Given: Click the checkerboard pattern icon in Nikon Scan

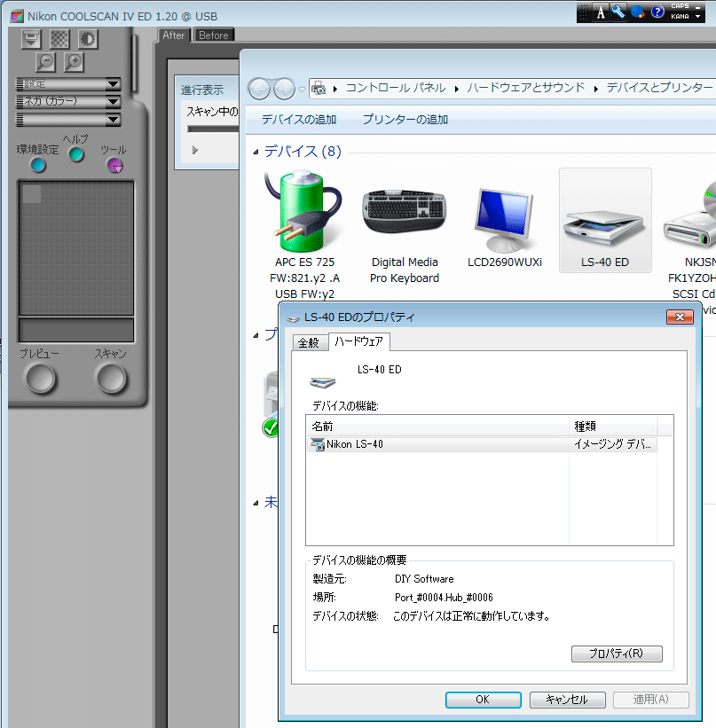Looking at the screenshot, I should pyautogui.click(x=59, y=39).
